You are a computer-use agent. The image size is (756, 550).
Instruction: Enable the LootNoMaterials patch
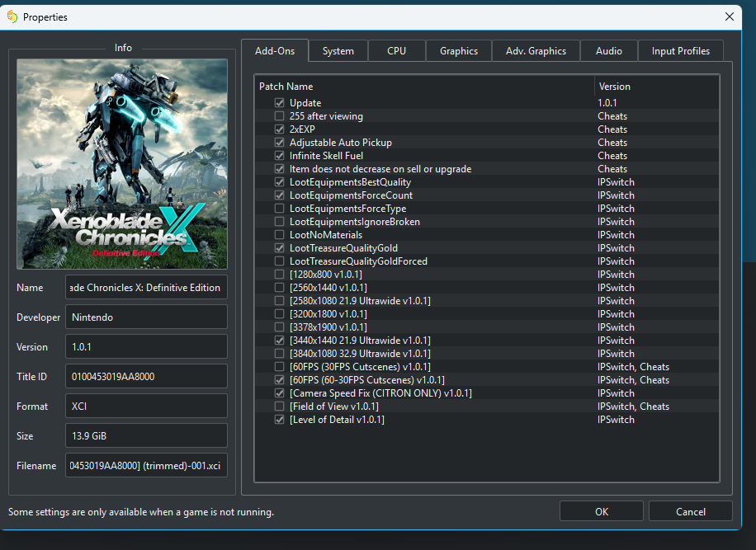coord(279,235)
